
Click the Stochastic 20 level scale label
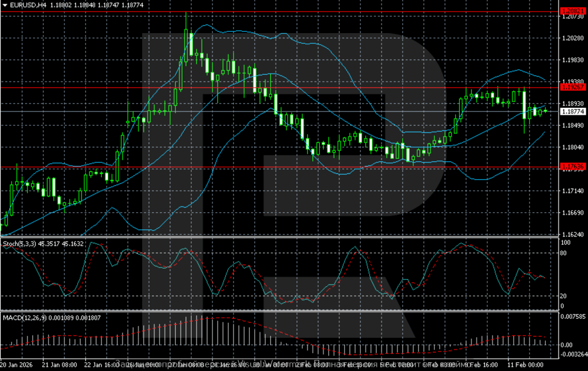coord(565,296)
